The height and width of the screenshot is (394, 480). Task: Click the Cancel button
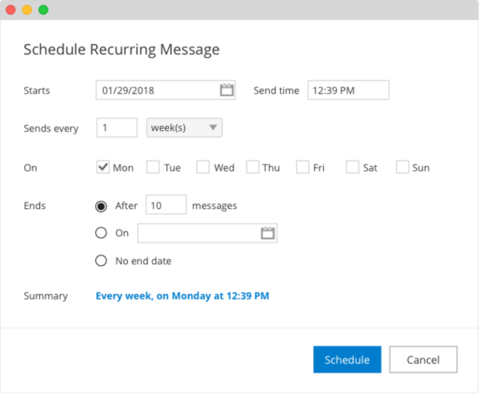(423, 359)
